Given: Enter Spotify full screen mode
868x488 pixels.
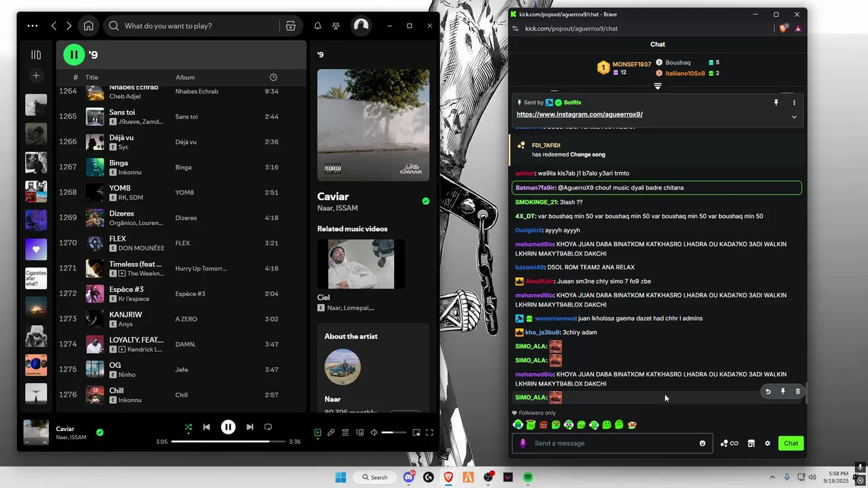Looking at the screenshot, I should point(429,432).
